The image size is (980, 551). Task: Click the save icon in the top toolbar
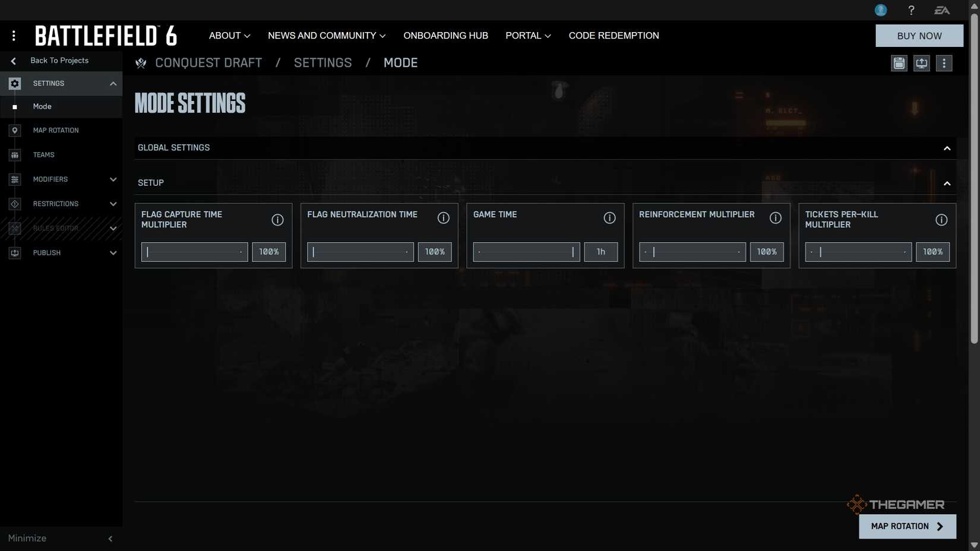(899, 63)
